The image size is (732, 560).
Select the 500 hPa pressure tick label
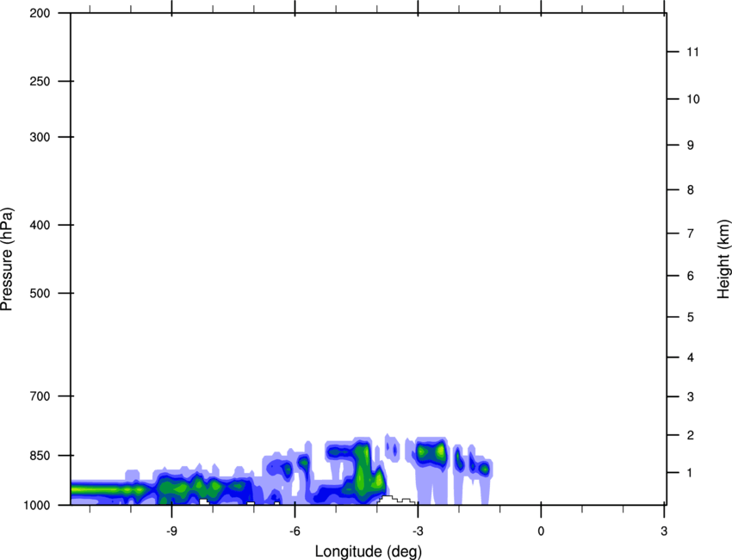(42, 294)
